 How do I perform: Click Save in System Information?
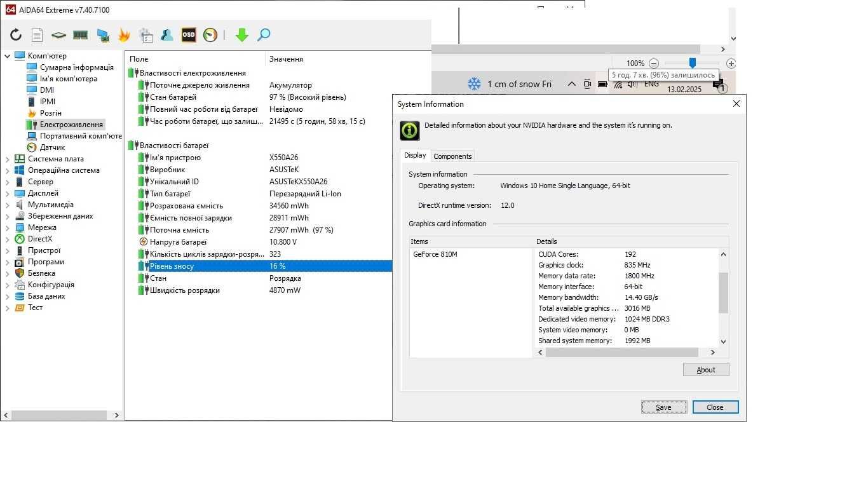664,407
